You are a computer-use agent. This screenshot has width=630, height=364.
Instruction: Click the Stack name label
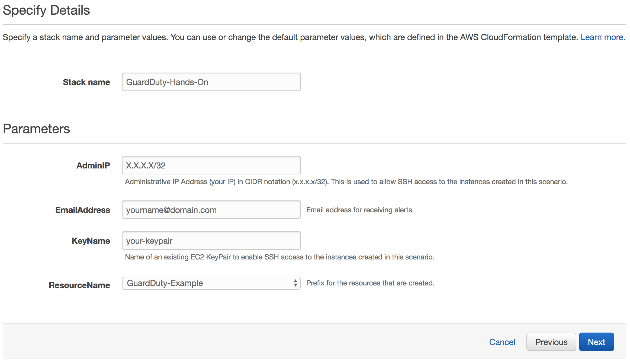[86, 82]
